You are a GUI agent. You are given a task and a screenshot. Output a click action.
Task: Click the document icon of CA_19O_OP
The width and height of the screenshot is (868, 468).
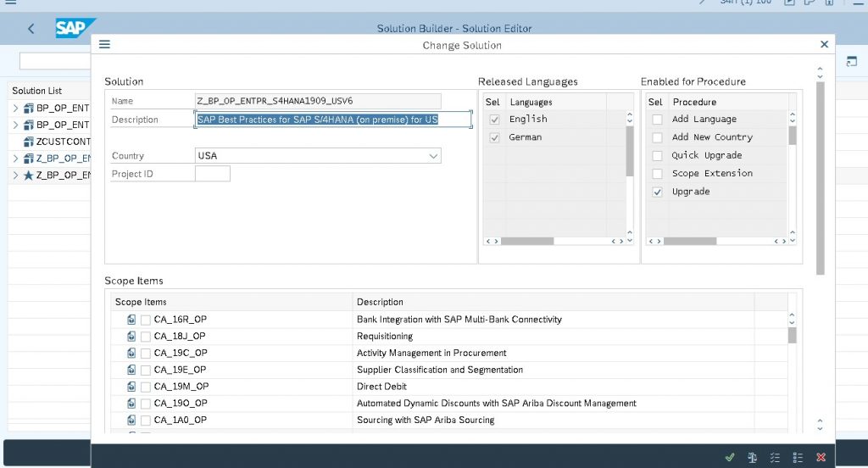point(131,403)
